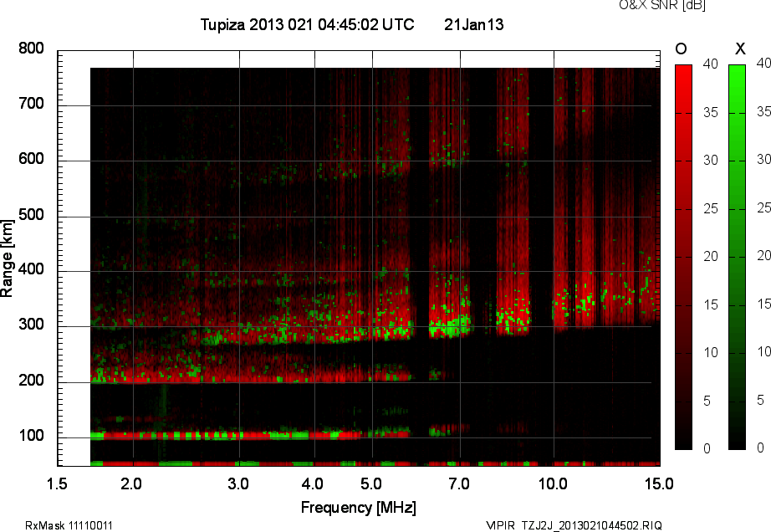This screenshot has height=532, width=771.
Task: Click the 400 range tick label
Action: coord(31,269)
